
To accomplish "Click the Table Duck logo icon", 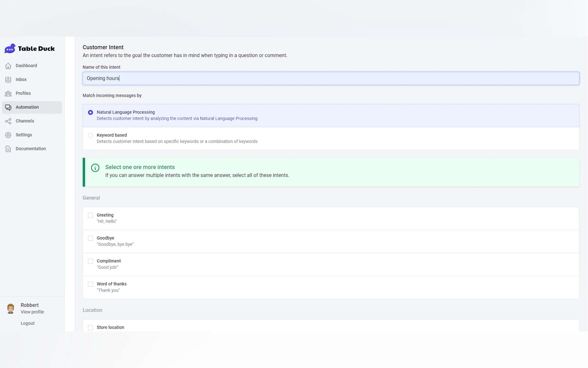I will 10,48.
